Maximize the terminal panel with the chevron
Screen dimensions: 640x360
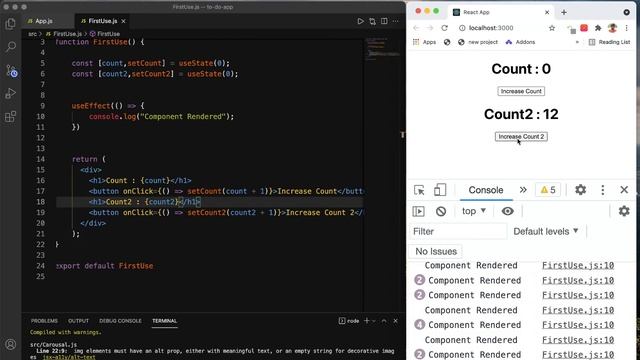384,321
